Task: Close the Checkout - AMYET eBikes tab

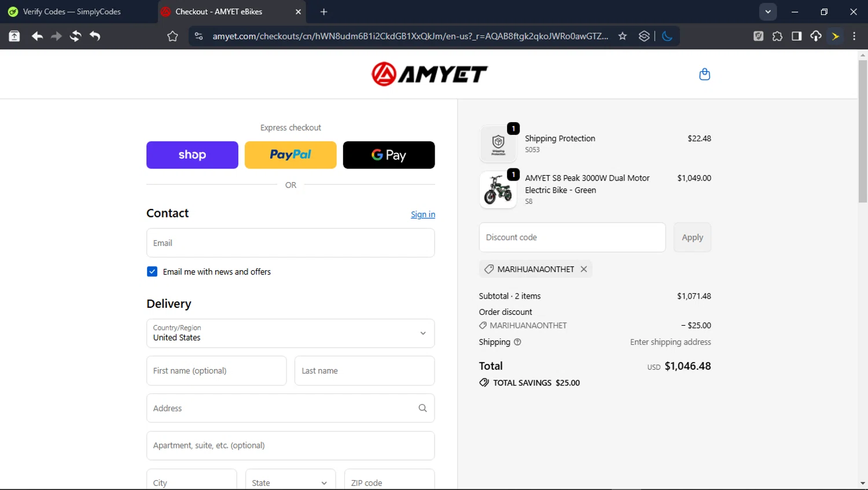Action: coord(298,12)
